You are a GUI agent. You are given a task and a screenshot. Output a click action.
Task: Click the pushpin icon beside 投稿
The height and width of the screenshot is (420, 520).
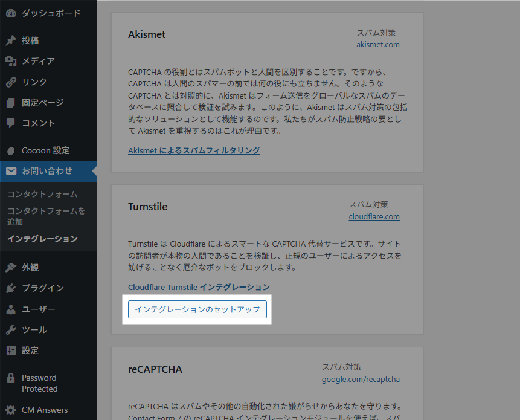click(x=11, y=40)
